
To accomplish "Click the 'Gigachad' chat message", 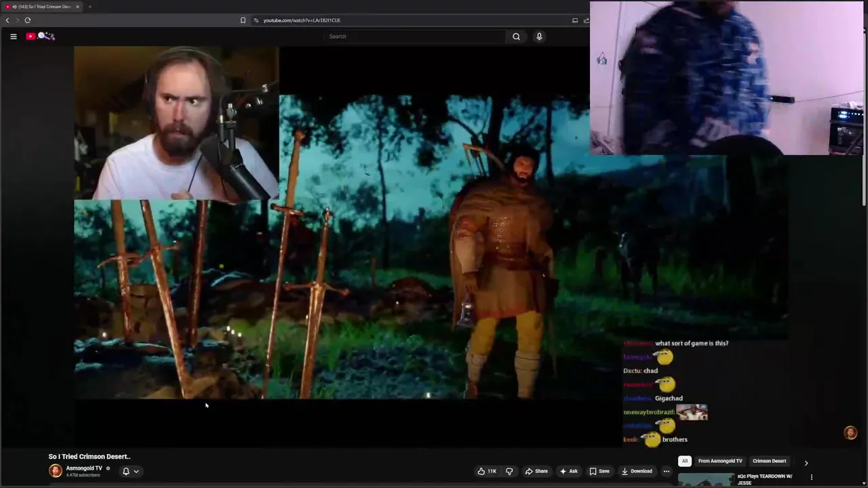I will (669, 399).
